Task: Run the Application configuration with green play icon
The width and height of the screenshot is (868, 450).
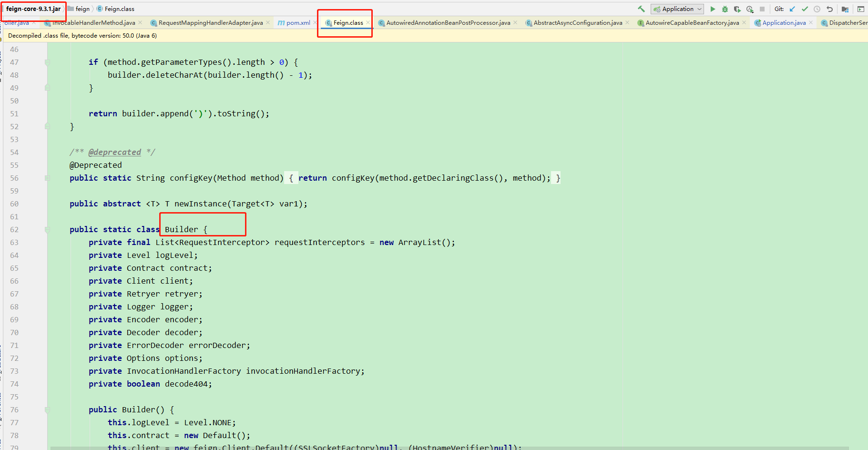Action: (x=713, y=9)
